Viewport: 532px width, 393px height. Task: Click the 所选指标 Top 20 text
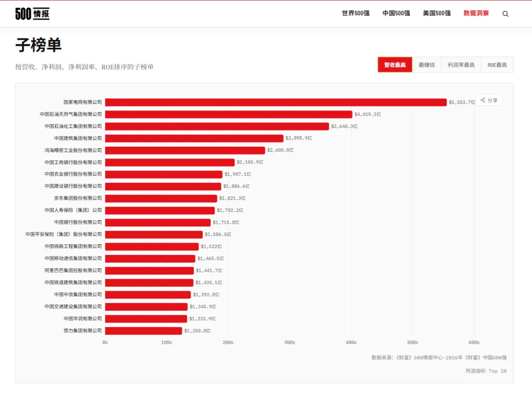click(486, 371)
